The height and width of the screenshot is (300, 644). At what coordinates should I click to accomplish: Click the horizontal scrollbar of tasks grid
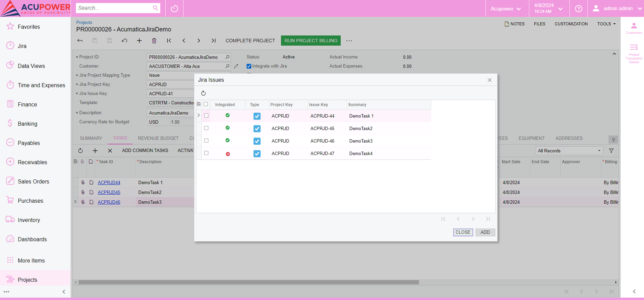tap(249, 282)
